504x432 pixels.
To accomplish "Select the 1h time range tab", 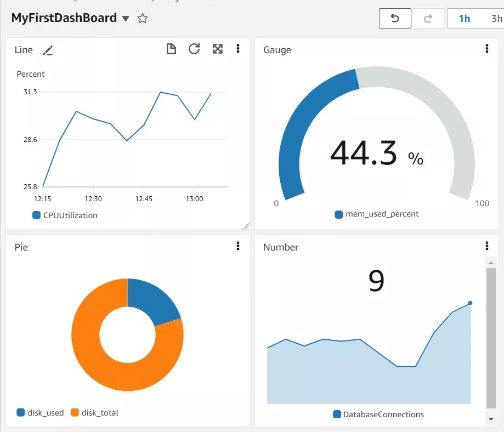I will click(465, 19).
